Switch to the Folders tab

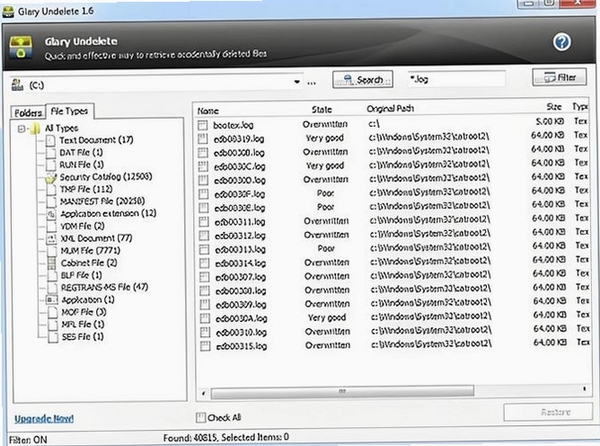pyautogui.click(x=28, y=113)
